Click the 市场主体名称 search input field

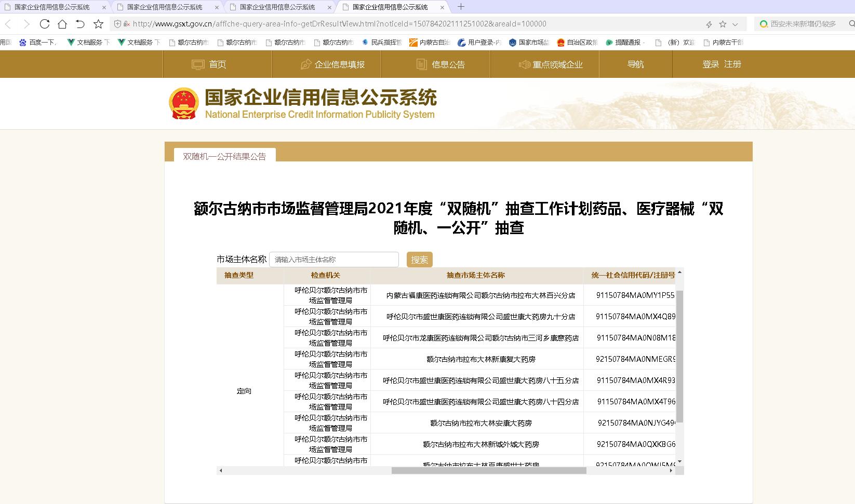pos(334,260)
